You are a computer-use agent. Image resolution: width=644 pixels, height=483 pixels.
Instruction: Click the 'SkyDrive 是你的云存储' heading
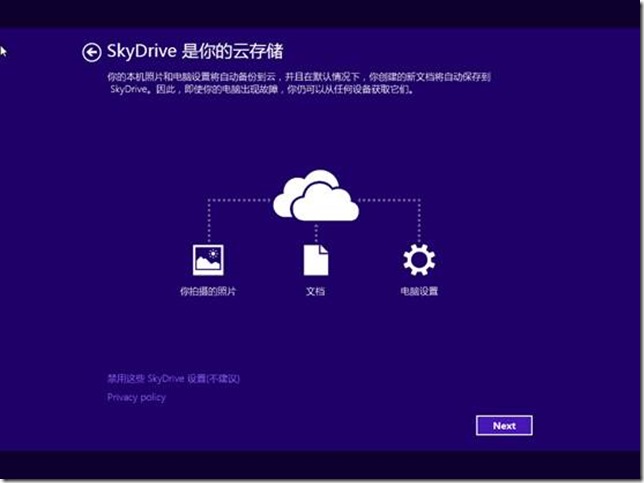(195, 51)
